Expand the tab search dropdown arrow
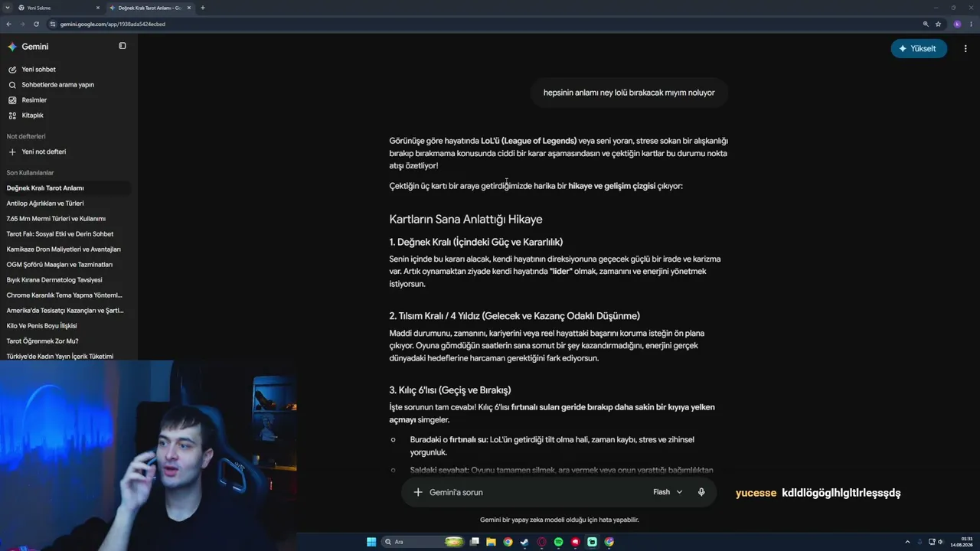Viewport: 980px width, 551px height. 6,8
